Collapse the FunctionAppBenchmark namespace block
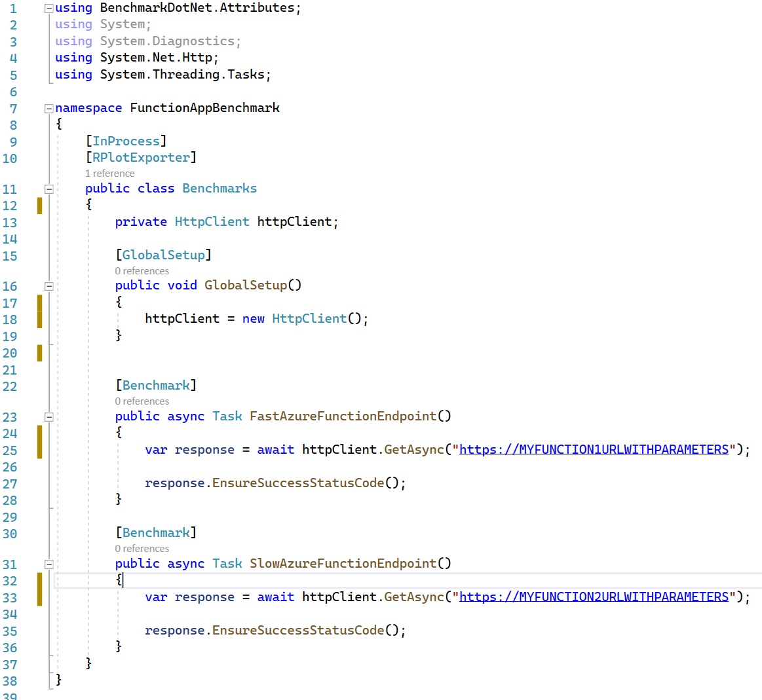762x700 pixels. 48,109
